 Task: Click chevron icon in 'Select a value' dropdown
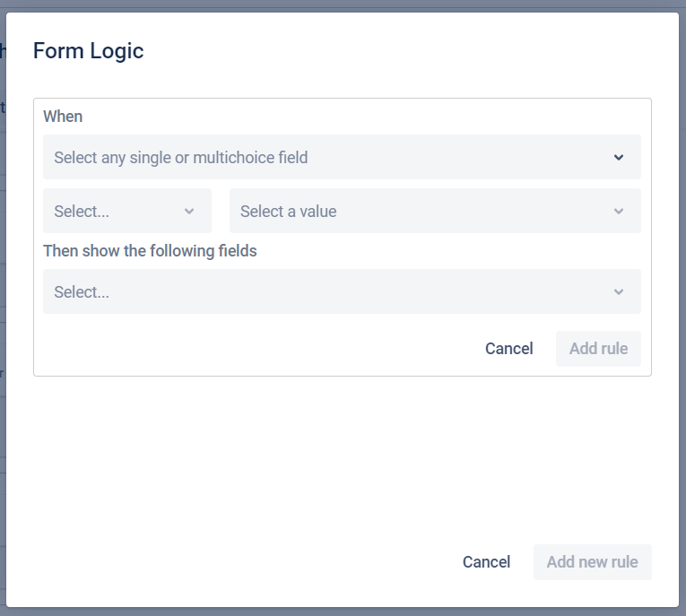click(618, 212)
